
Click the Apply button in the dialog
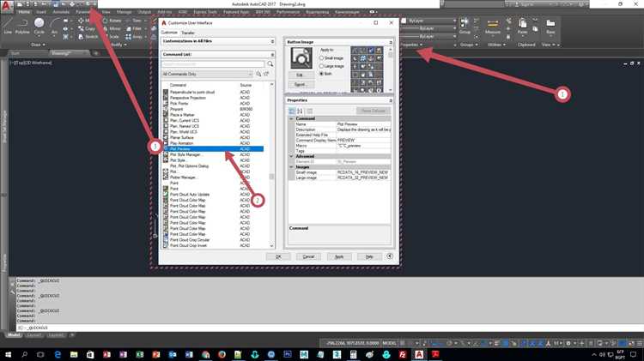click(x=339, y=256)
